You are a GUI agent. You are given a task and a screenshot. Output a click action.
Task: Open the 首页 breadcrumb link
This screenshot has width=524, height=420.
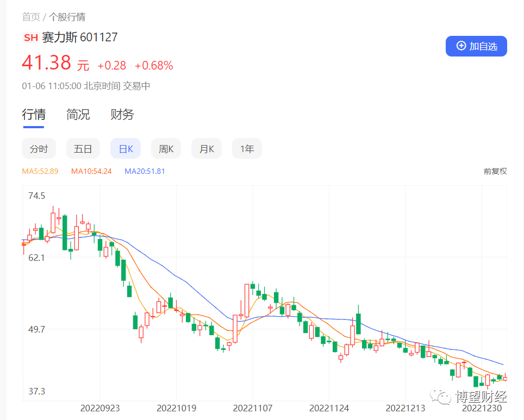pyautogui.click(x=31, y=17)
